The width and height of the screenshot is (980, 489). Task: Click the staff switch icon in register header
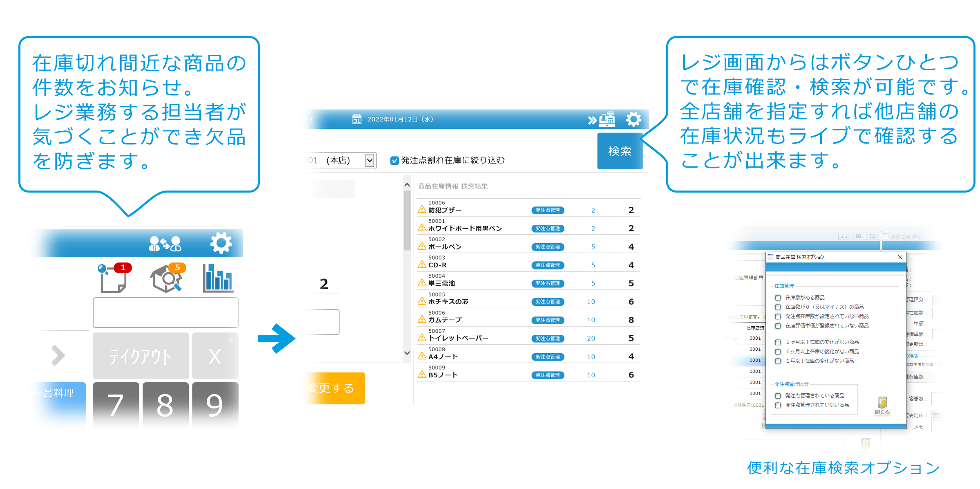click(165, 244)
